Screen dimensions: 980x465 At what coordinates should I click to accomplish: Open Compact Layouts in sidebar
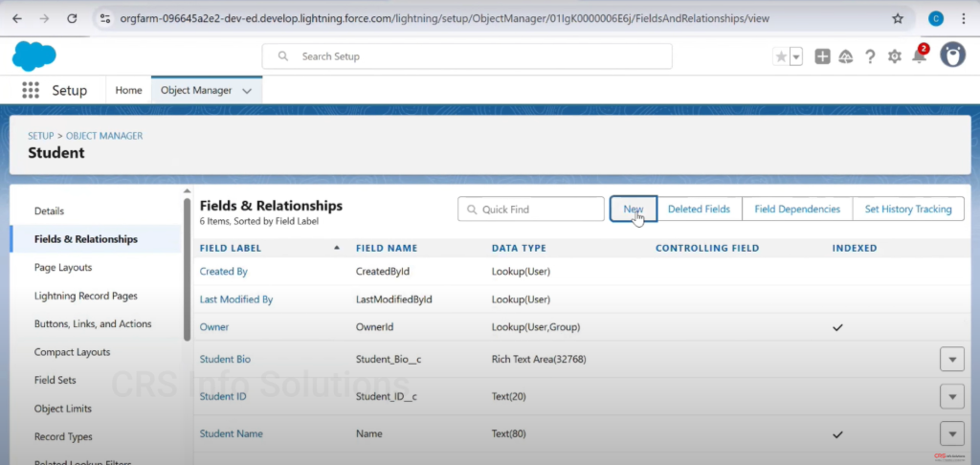(x=72, y=352)
